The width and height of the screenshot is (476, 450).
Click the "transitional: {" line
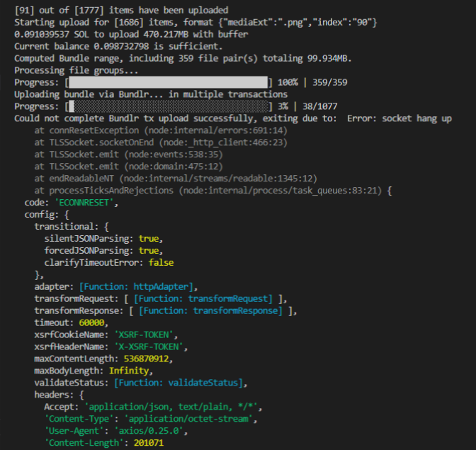tap(72, 227)
